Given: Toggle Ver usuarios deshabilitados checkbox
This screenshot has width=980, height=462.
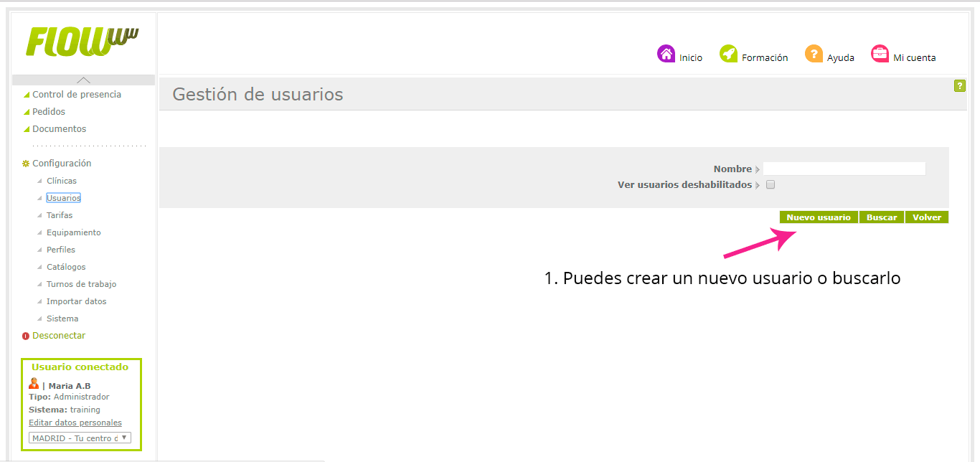Looking at the screenshot, I should click(771, 184).
